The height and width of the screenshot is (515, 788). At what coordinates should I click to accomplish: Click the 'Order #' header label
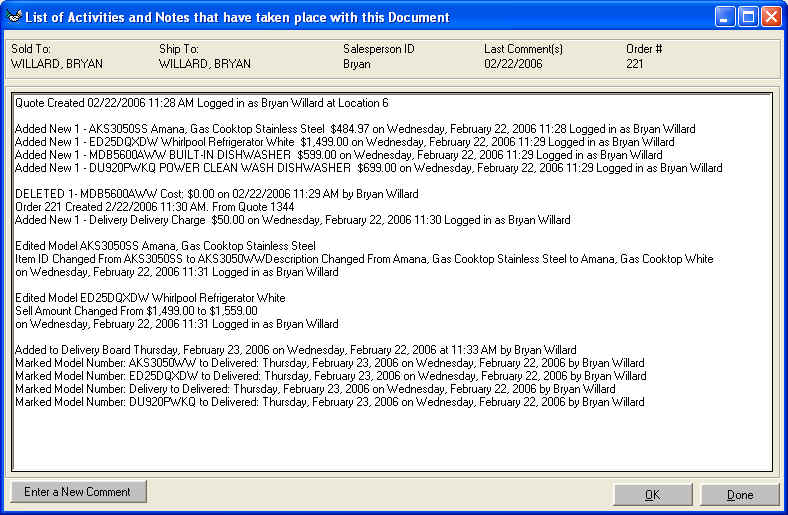644,49
